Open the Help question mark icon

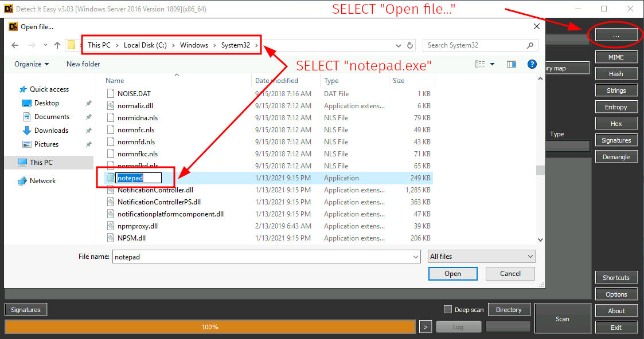pyautogui.click(x=532, y=64)
